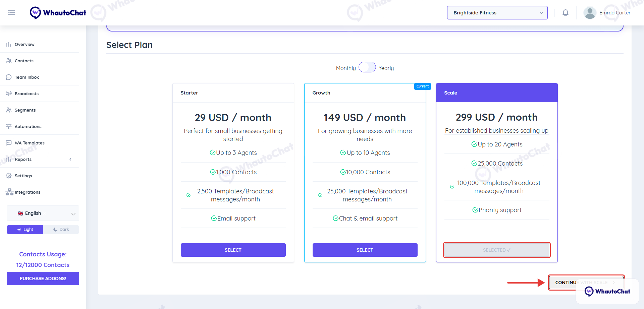
Task: Click the Monthly billing label
Action: 346,68
